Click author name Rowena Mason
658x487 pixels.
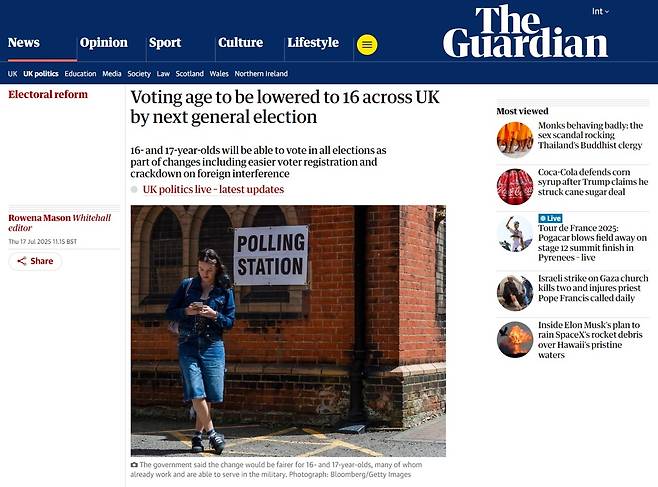click(x=39, y=217)
